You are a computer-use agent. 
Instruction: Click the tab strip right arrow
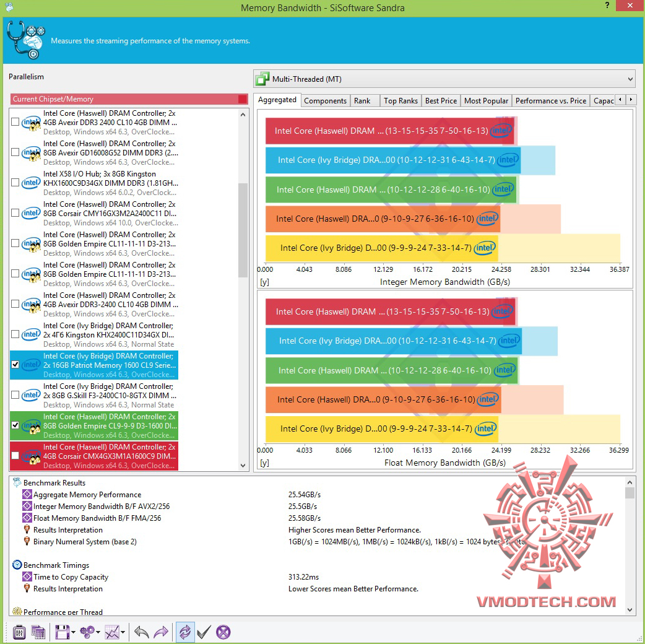[x=631, y=100]
